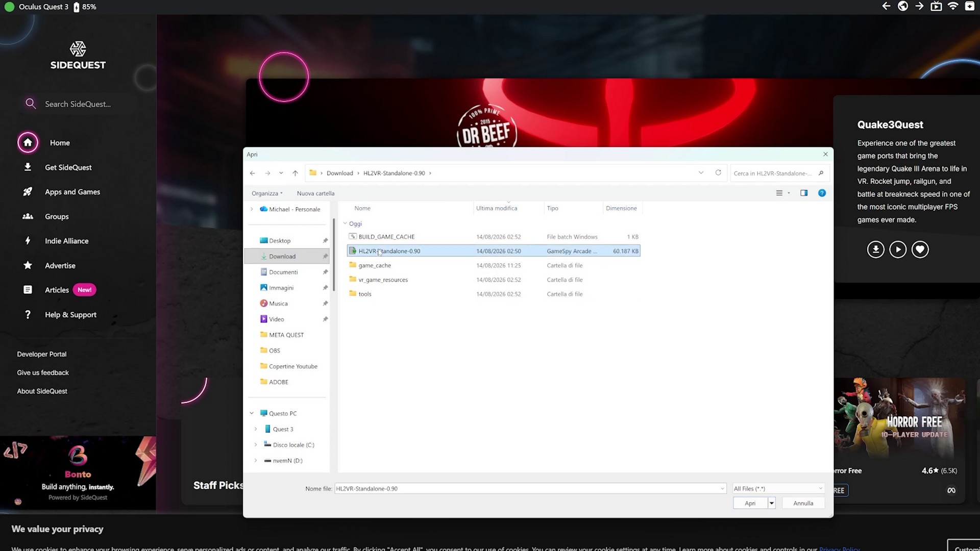Viewport: 980px width, 551px height.
Task: Open the Groups section
Action: pos(57,216)
